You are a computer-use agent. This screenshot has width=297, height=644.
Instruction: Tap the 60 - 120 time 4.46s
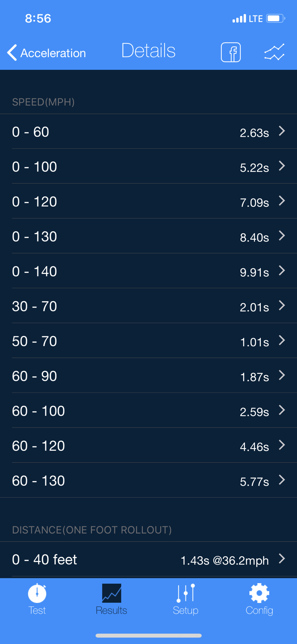(x=254, y=447)
